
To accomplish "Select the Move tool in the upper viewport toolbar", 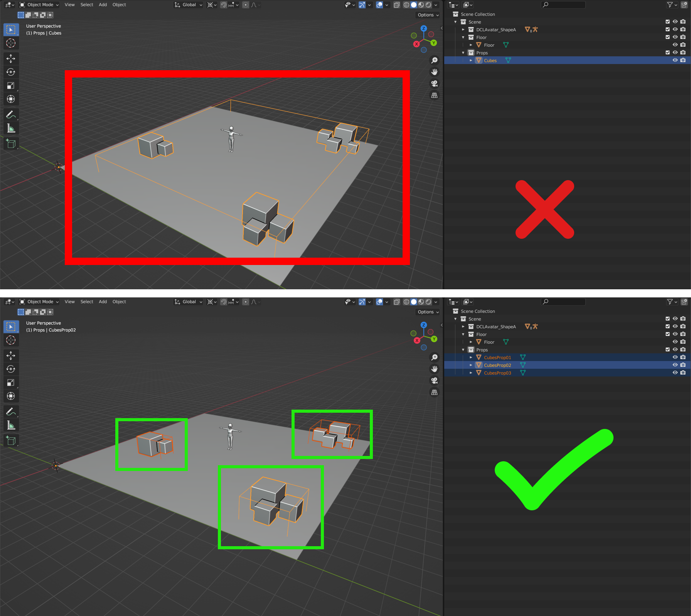I will click(11, 59).
